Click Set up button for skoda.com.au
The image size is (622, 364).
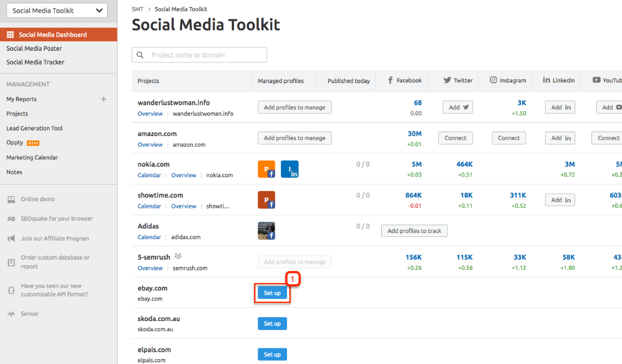click(x=272, y=323)
